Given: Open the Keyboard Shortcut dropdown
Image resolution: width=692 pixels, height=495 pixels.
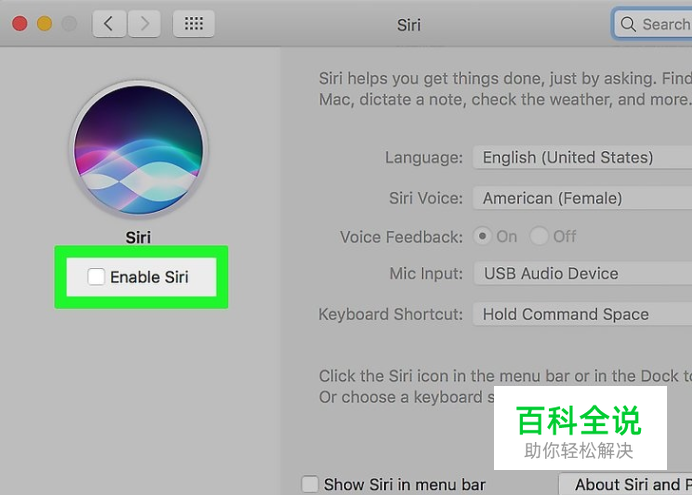Looking at the screenshot, I should click(x=583, y=314).
